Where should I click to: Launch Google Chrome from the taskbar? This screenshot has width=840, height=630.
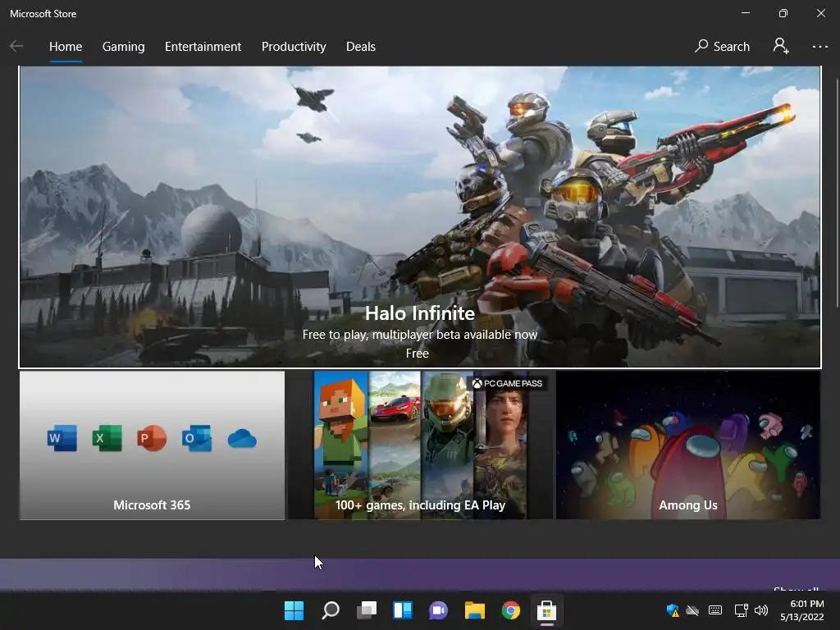(510, 610)
